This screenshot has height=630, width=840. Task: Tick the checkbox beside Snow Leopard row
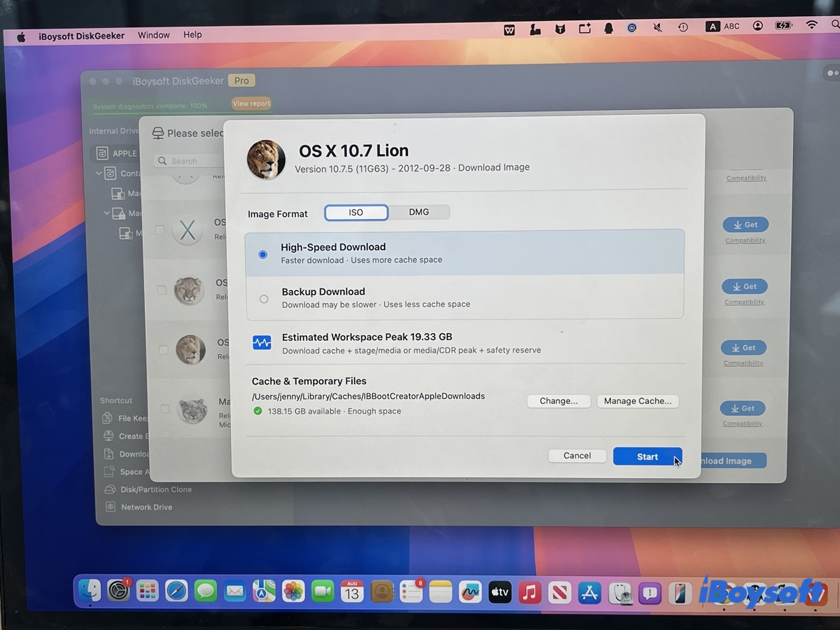point(164,409)
